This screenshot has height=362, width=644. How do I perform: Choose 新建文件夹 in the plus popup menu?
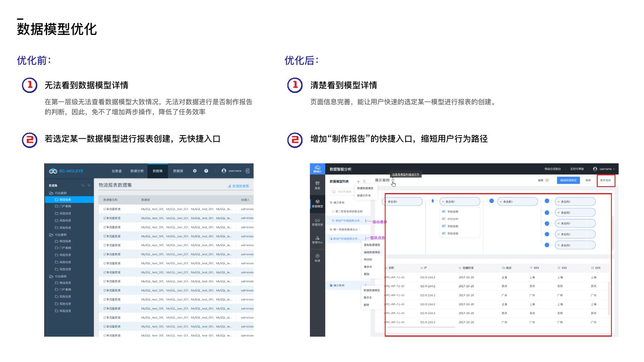pyautogui.click(x=363, y=195)
